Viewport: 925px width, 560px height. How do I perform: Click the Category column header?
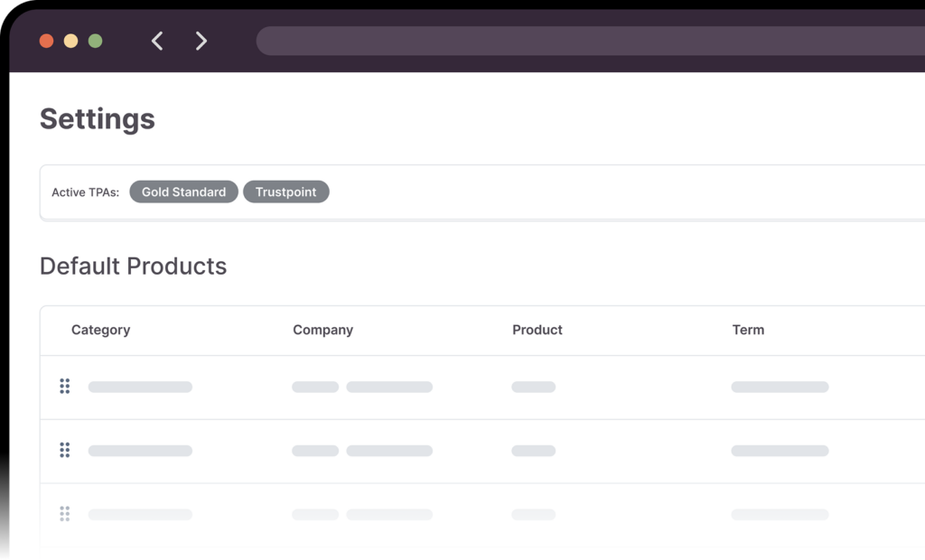click(100, 330)
